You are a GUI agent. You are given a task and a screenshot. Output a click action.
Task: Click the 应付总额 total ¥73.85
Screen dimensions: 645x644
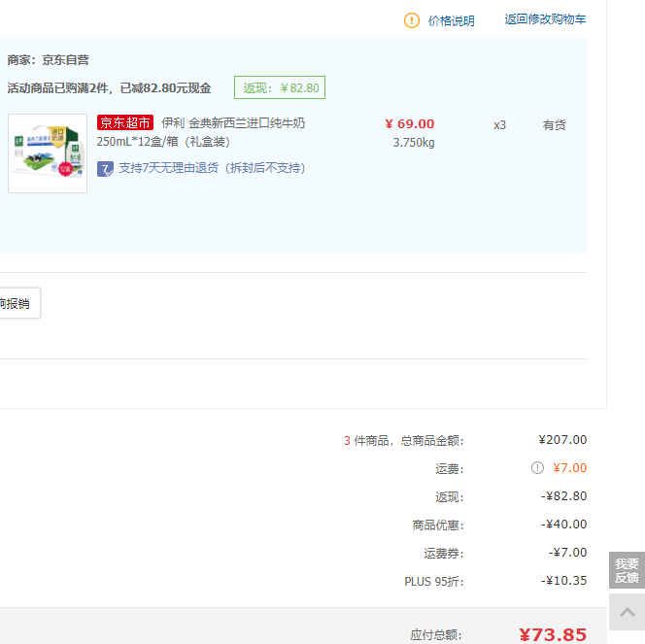pyautogui.click(x=553, y=634)
